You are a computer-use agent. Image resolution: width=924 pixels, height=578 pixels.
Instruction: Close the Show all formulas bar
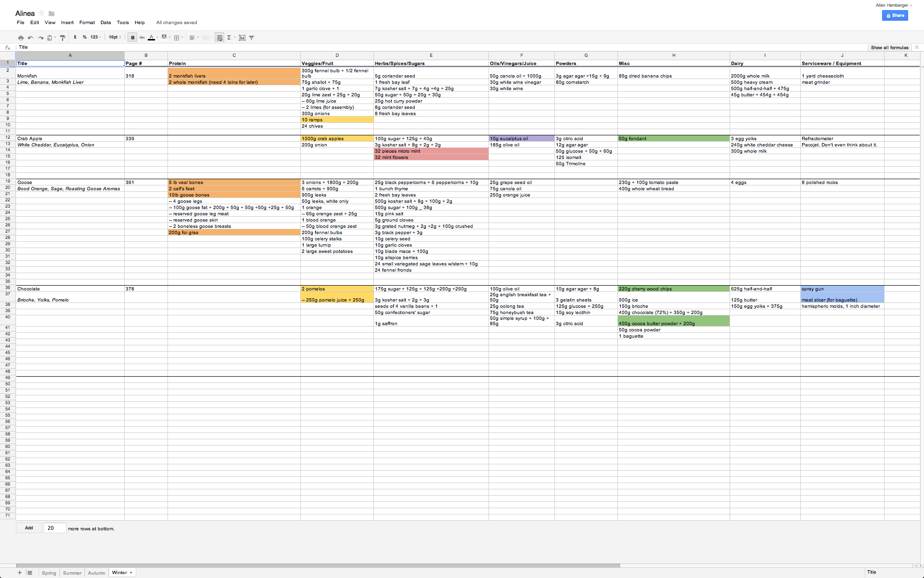[x=917, y=47]
